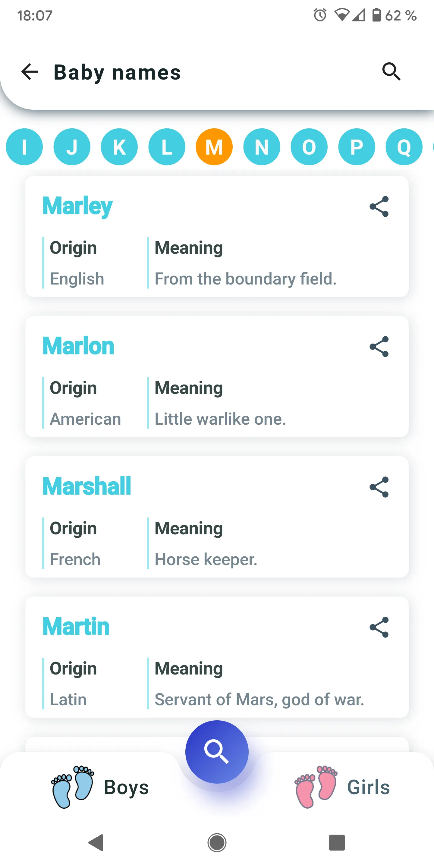This screenshot has width=434, height=868.
Task: Select letter N filter
Action: click(262, 147)
